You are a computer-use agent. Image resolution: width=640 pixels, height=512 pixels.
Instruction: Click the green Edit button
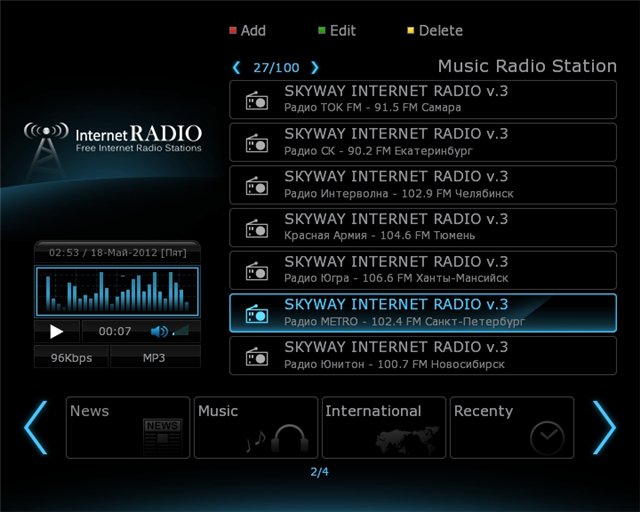tap(337, 31)
